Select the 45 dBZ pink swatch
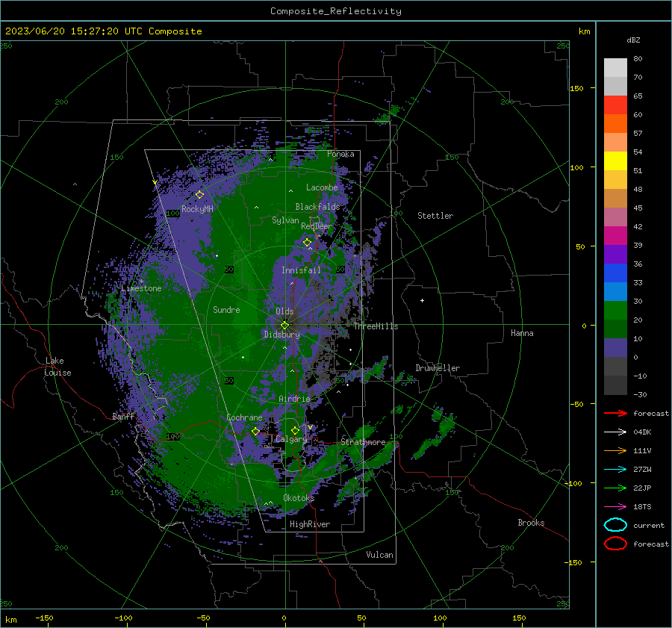 click(x=615, y=217)
